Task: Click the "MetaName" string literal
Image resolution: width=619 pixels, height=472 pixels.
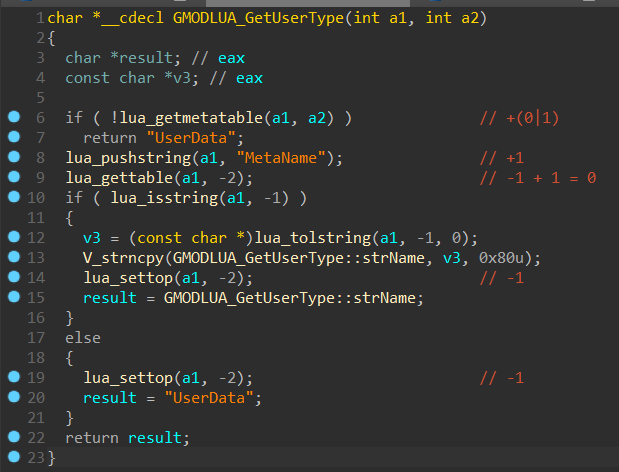Action: tap(281, 158)
